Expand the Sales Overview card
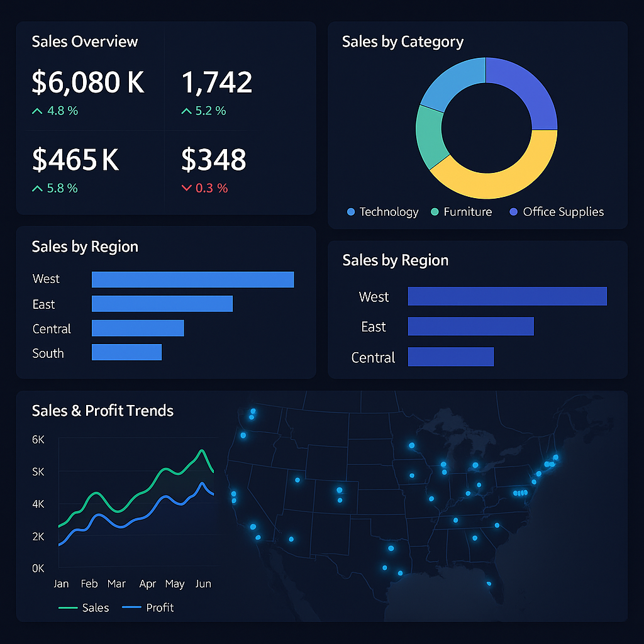Viewport: 644px width, 644px height. (84, 42)
